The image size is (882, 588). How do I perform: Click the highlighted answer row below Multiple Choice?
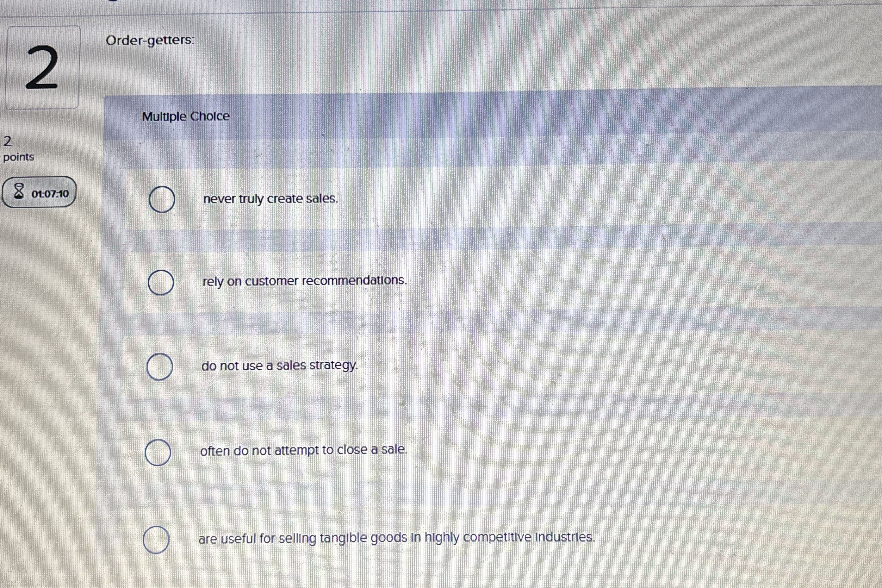[413, 200]
